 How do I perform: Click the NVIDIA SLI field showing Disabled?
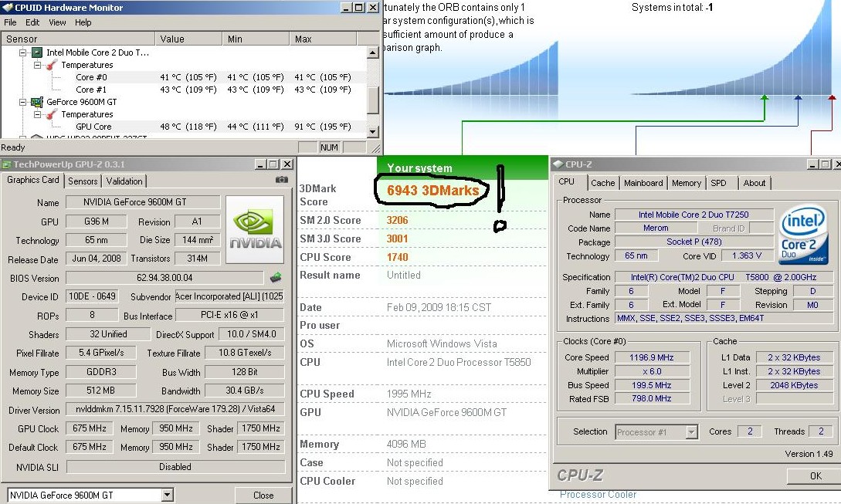click(175, 467)
